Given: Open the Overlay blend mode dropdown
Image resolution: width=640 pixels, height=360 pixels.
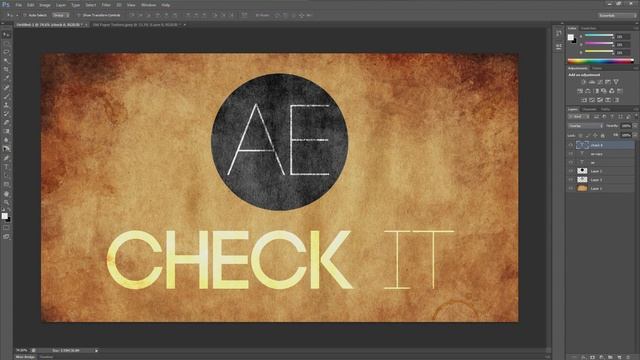Looking at the screenshot, I should 585,126.
